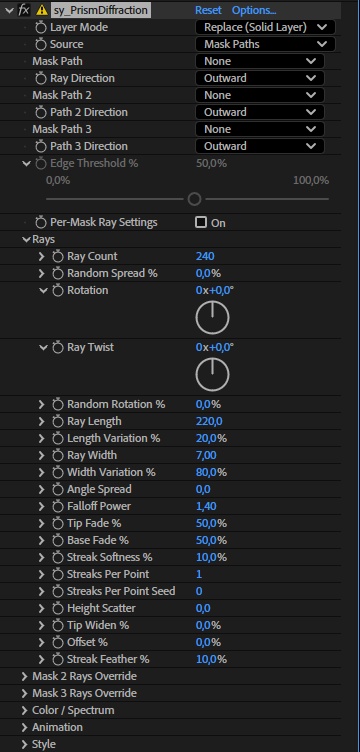Open the Mask Path 3 dropdown
Image resolution: width=360 pixels, height=752 pixels.
260,129
